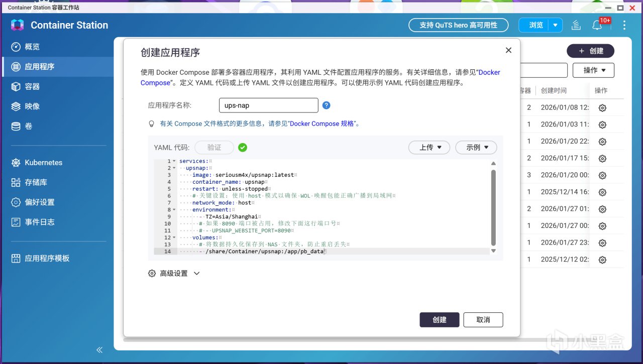Click the + 创建 button

point(590,51)
